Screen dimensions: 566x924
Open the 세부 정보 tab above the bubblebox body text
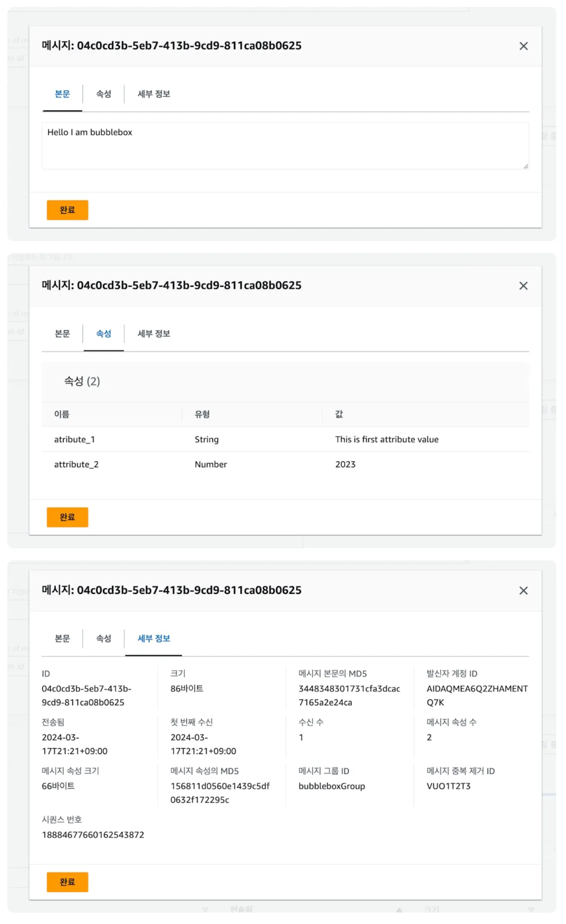[154, 94]
